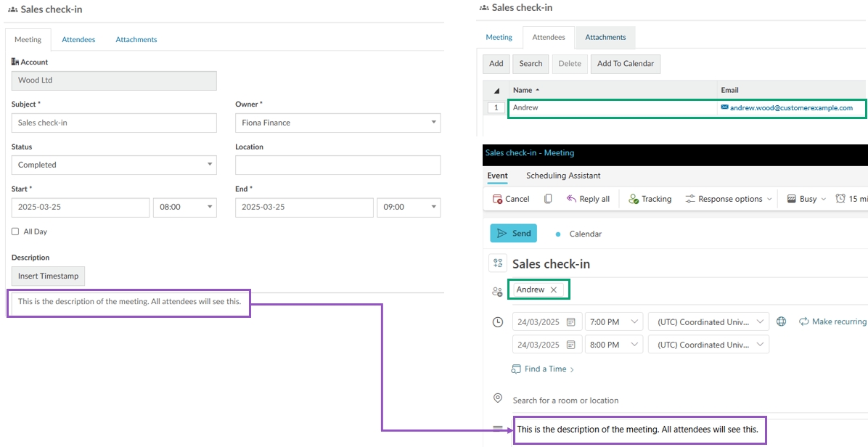The width and height of the screenshot is (868, 447).
Task: Click the email envelope icon in Andrew's row
Action: (x=724, y=107)
